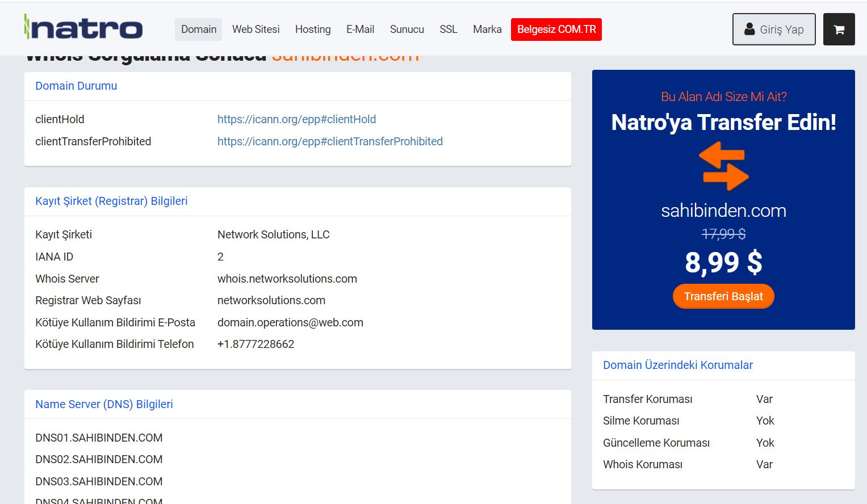Image resolution: width=867 pixels, height=504 pixels.
Task: Click the Domain Durumu heading
Action: (76, 86)
